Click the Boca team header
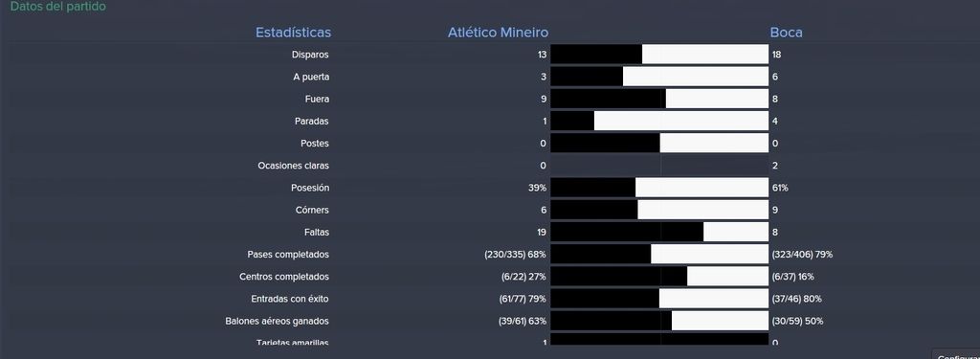 787,33
